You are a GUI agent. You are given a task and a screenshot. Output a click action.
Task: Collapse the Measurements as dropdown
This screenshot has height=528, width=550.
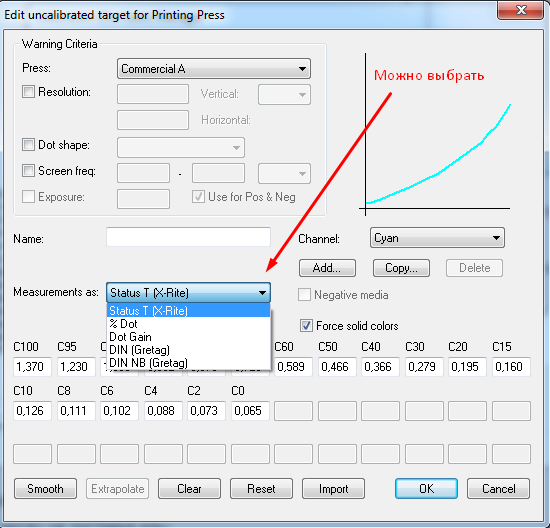pyautogui.click(x=188, y=293)
